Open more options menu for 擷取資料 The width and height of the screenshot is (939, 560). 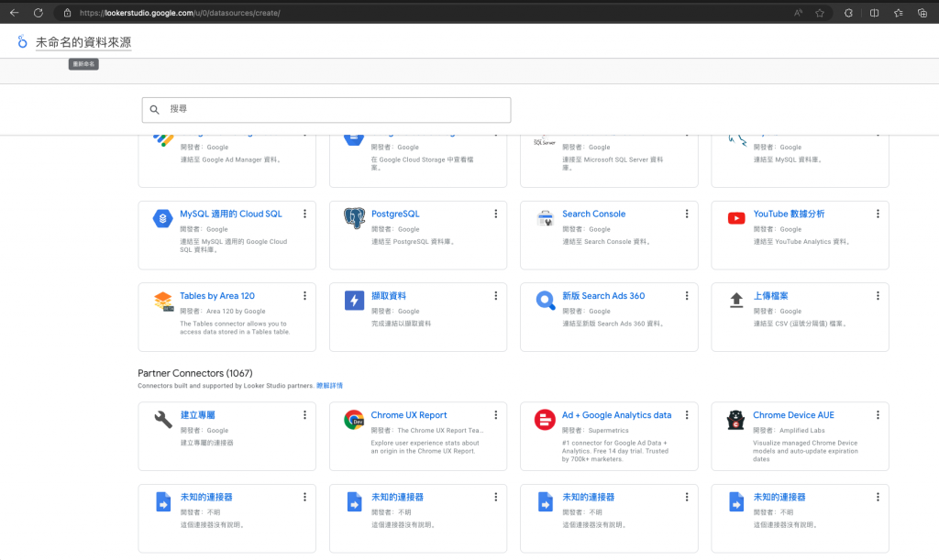tap(496, 295)
